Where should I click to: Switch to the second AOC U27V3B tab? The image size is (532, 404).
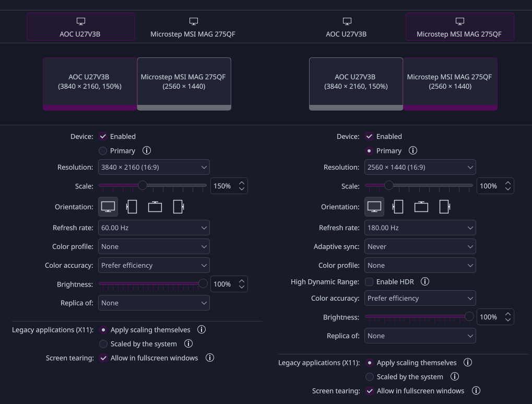point(346,27)
